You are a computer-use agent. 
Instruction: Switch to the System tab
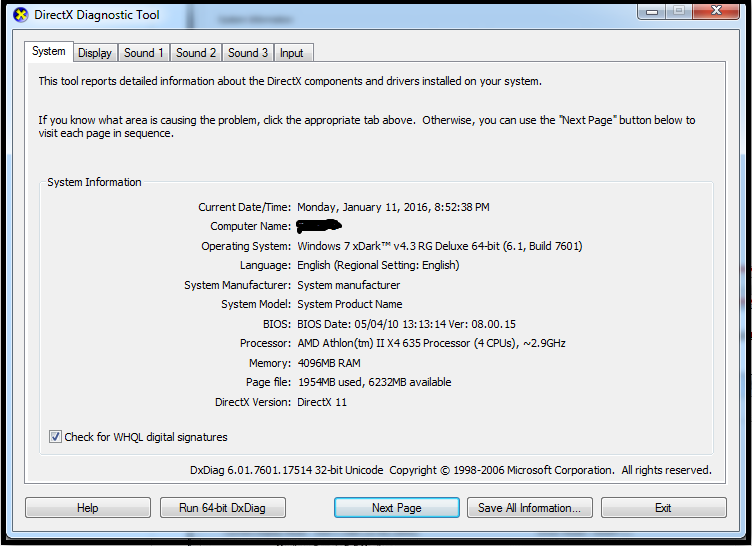point(49,51)
